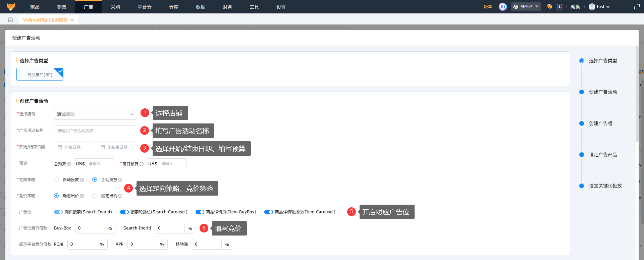Viewport: 644px width, 260px height.
Task: Toggle the 搜索轮播位(Search Carousel) switch
Action: pos(124,212)
